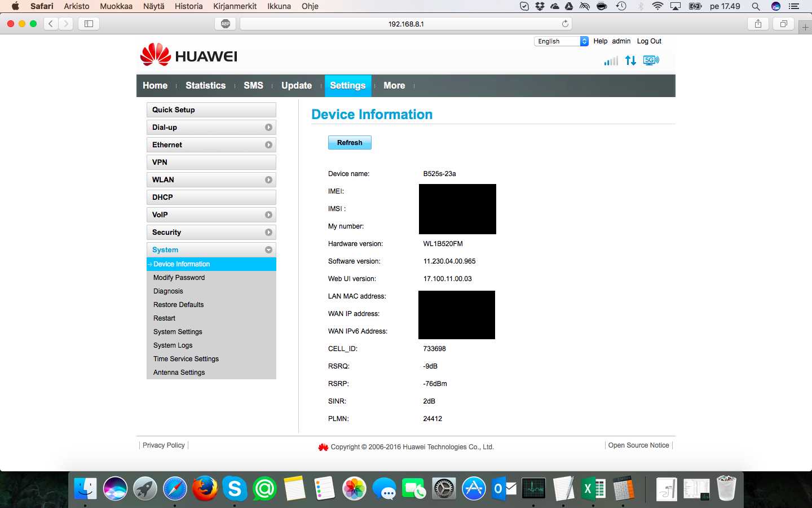Expand the WLAN sidebar section
Screen dimensions: 812x508
[211, 180]
